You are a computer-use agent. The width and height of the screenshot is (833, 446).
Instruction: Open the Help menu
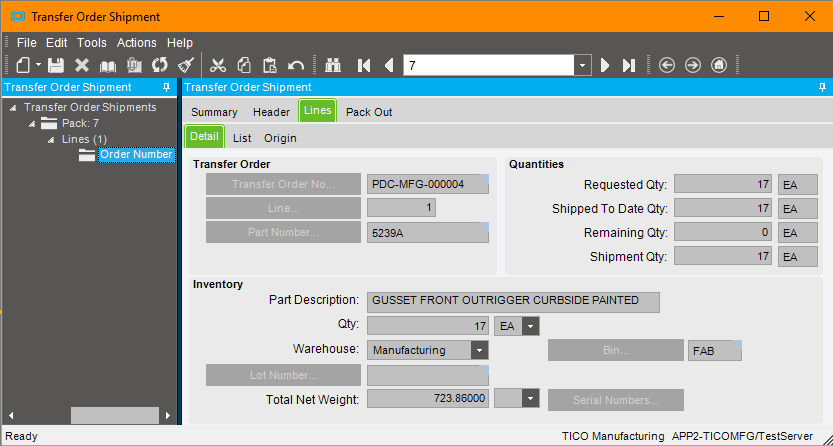tap(180, 43)
